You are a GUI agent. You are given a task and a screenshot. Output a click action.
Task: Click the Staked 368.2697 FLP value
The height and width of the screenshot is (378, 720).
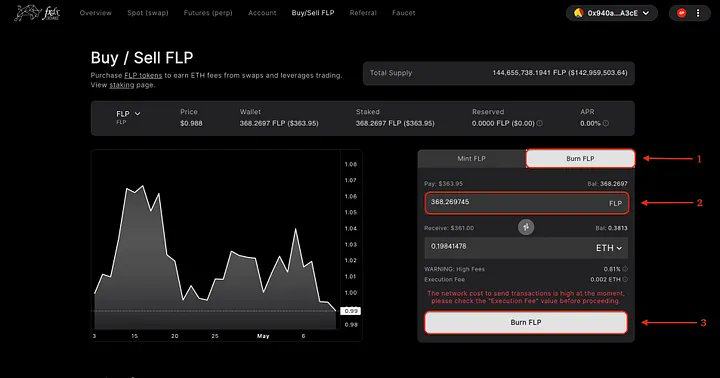[395, 123]
